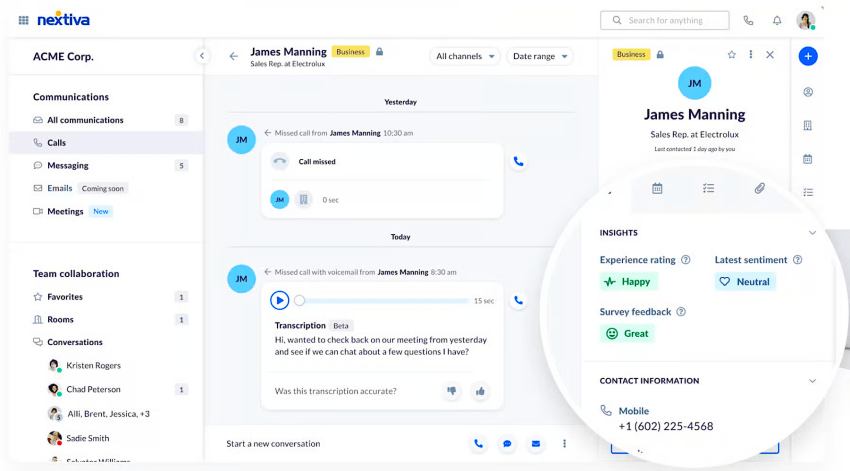Click the blue plus create button

(808, 56)
